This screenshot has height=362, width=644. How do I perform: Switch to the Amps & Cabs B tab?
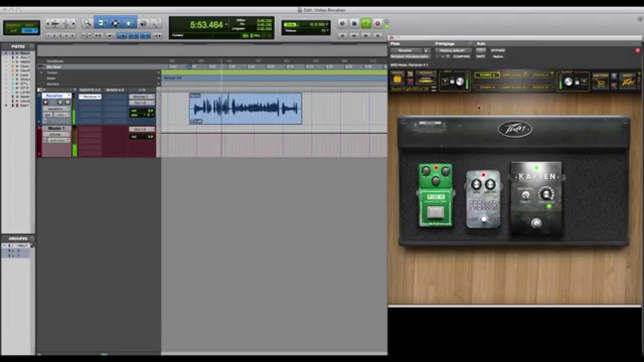[514, 87]
